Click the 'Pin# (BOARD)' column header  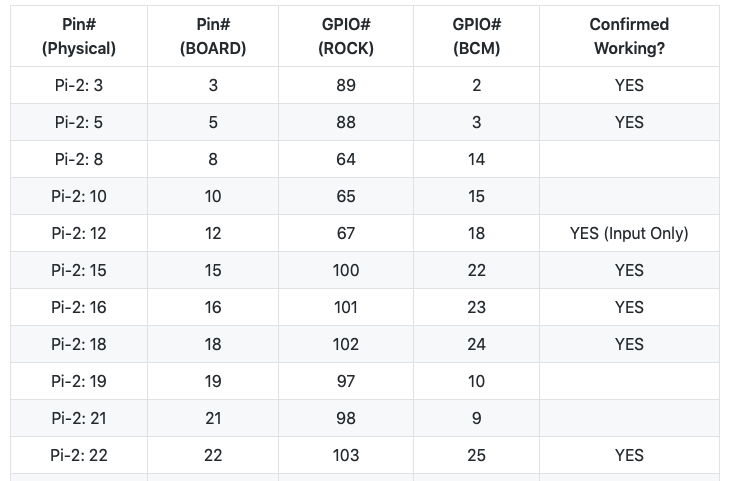213,36
